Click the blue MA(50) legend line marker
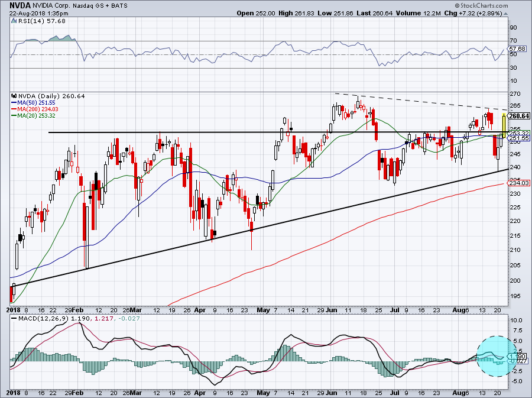 14,103
